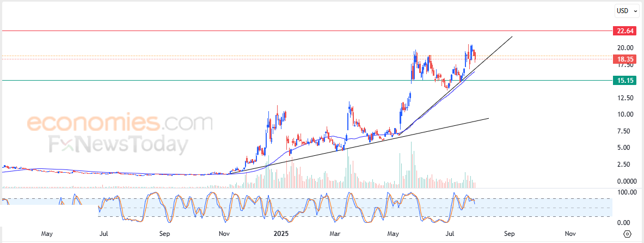Viewport: 644px width, 243px height.
Task: Select the red 22.64 price label
Action: 624,31
